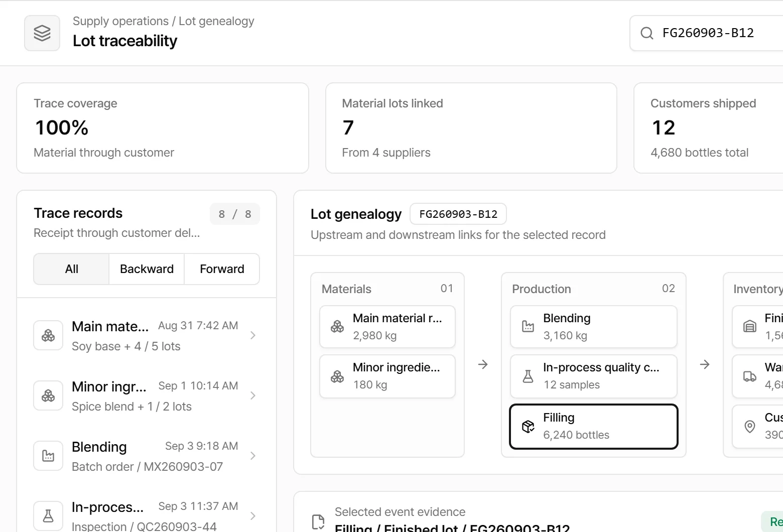Click the Production column header
This screenshot has height=532, width=783.
click(542, 289)
